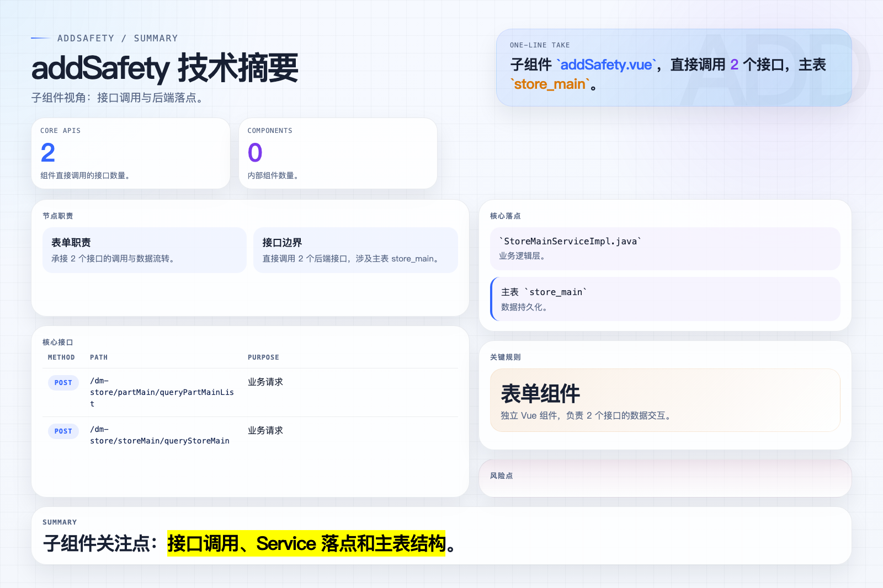Click the 业务逻辑层 description
This screenshot has width=883, height=588.
pyautogui.click(x=522, y=256)
